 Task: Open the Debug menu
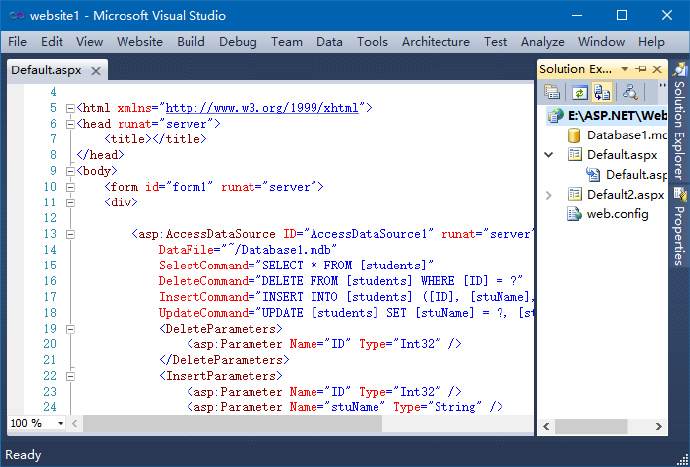(x=238, y=42)
